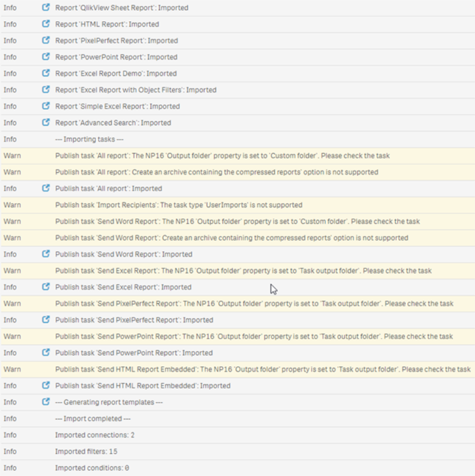Open details for Report 'Advanced Search'
Image resolution: width=475 pixels, height=476 pixels.
pyautogui.click(x=46, y=122)
